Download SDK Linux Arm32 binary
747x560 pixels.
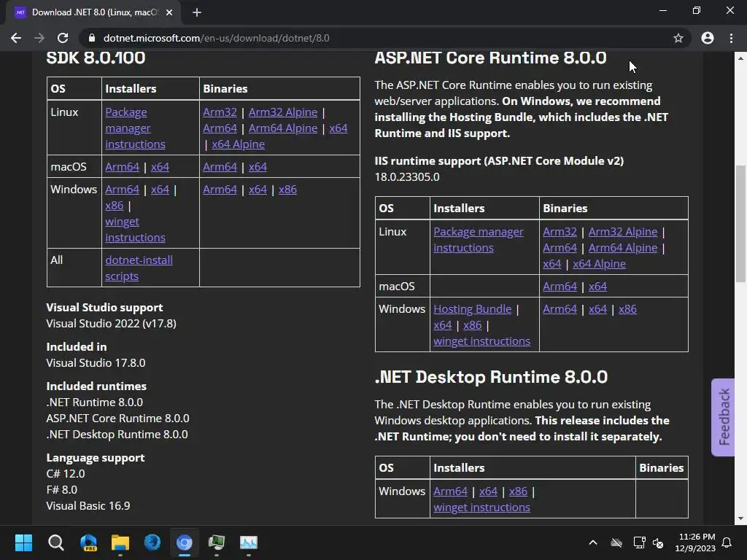[x=220, y=112]
